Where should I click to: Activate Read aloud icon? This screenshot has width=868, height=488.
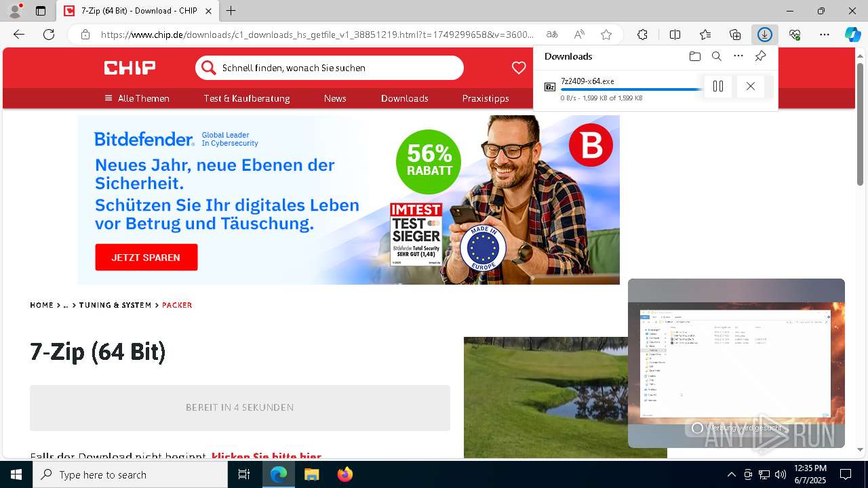[x=579, y=35]
